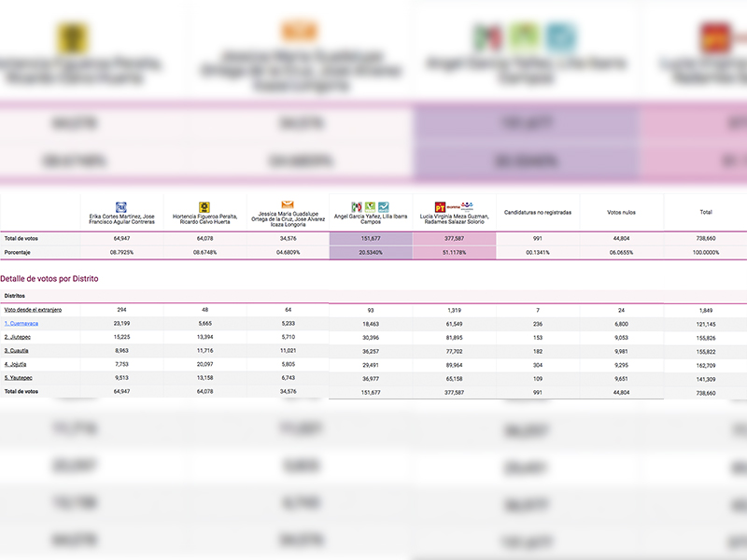
Task: Click the 304 unregistered votes for Jojutla
Action: [538, 365]
